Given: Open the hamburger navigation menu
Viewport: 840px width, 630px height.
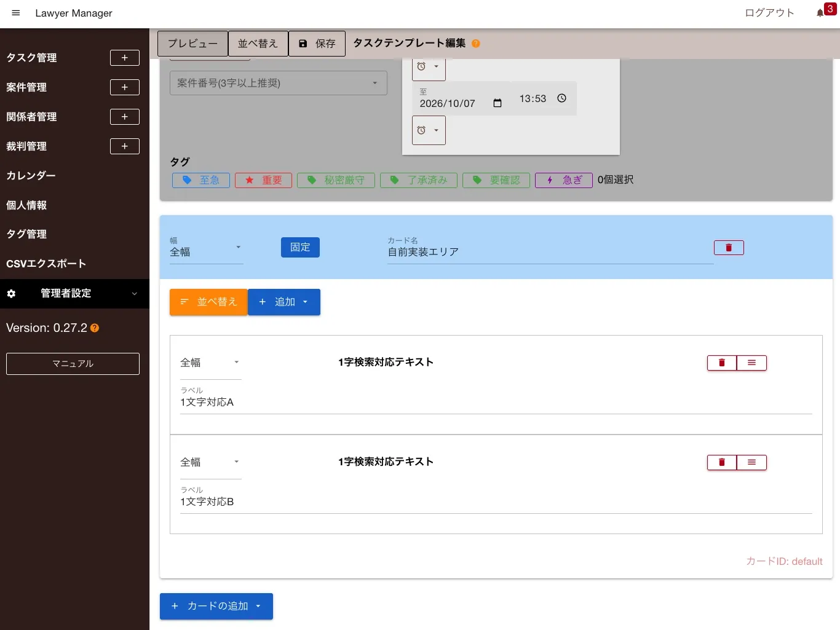Looking at the screenshot, I should coord(16,13).
